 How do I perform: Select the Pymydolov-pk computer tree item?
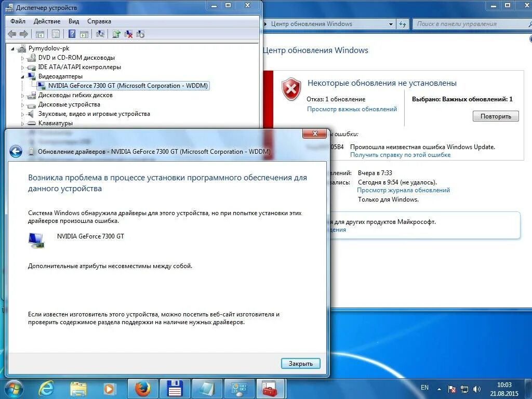(x=49, y=48)
